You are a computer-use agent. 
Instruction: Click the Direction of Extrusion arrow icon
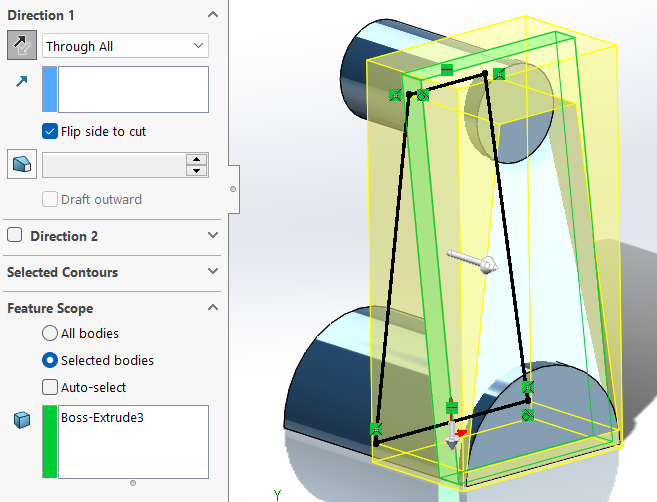(x=20, y=83)
